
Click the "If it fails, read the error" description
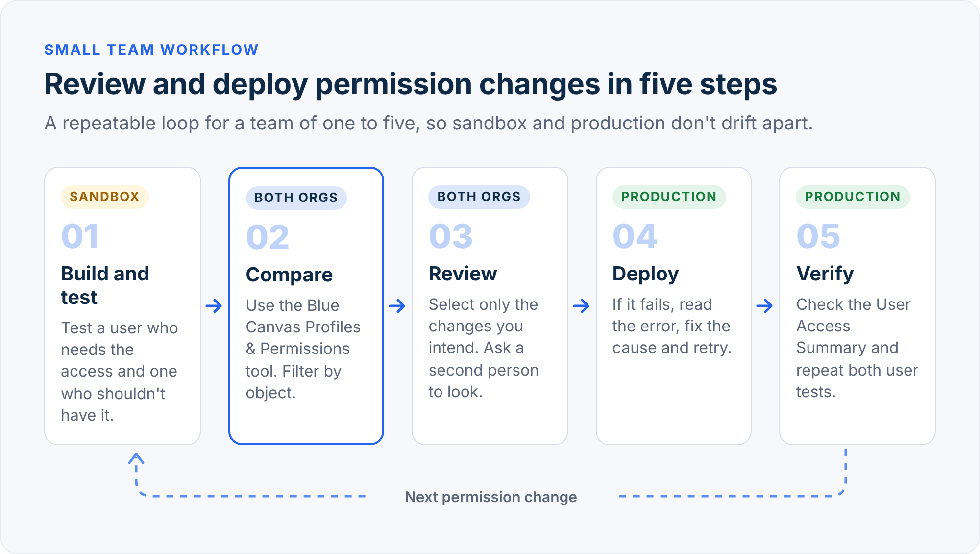pos(672,326)
